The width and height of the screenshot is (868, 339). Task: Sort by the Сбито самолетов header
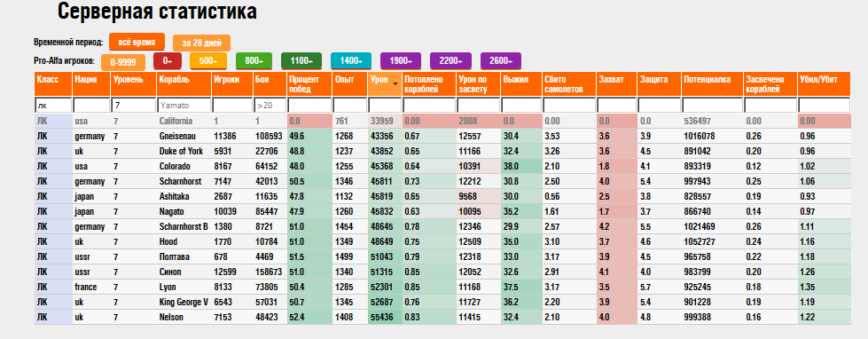pos(569,83)
